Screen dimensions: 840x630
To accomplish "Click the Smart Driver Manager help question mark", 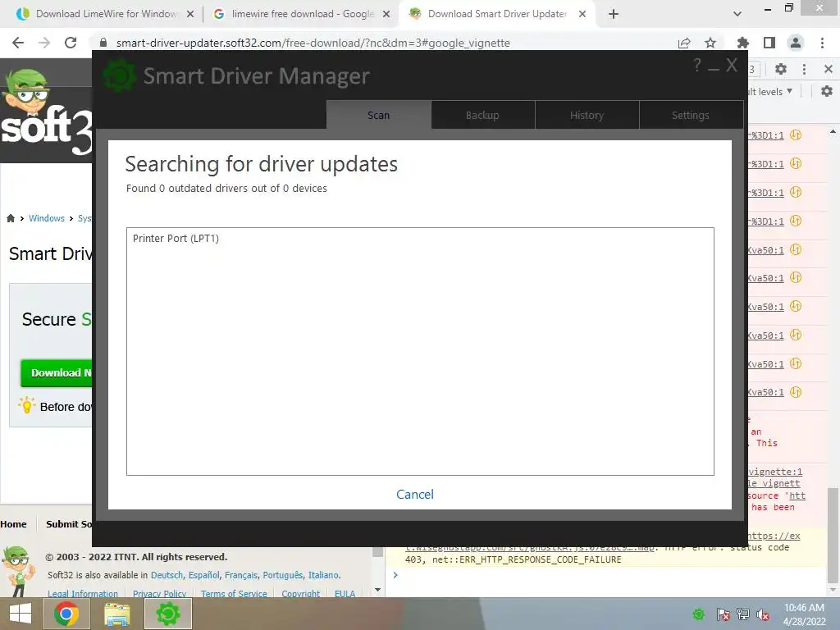I will point(696,65).
